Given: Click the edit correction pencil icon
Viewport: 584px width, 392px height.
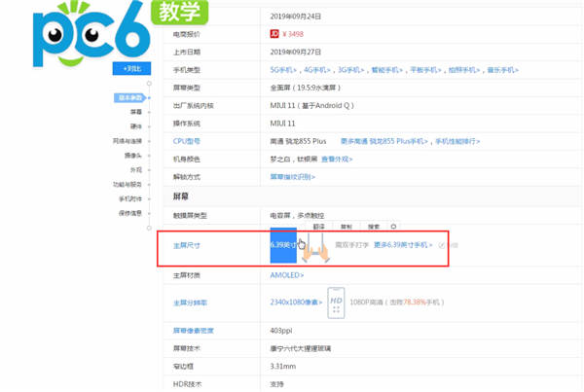Looking at the screenshot, I should point(442,245).
